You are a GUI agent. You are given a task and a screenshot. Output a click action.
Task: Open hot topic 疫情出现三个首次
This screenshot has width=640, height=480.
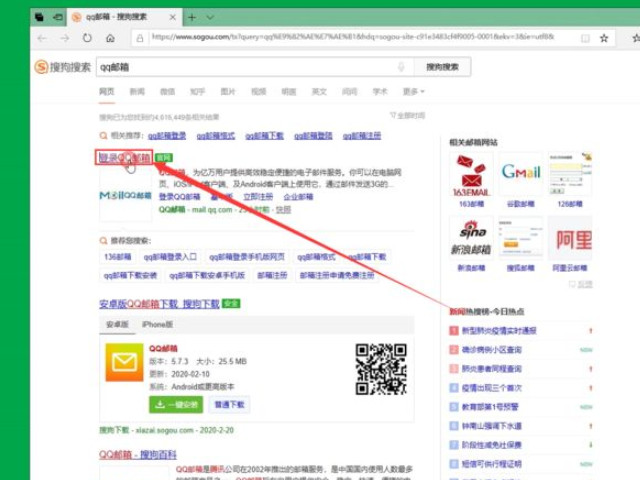(491, 388)
